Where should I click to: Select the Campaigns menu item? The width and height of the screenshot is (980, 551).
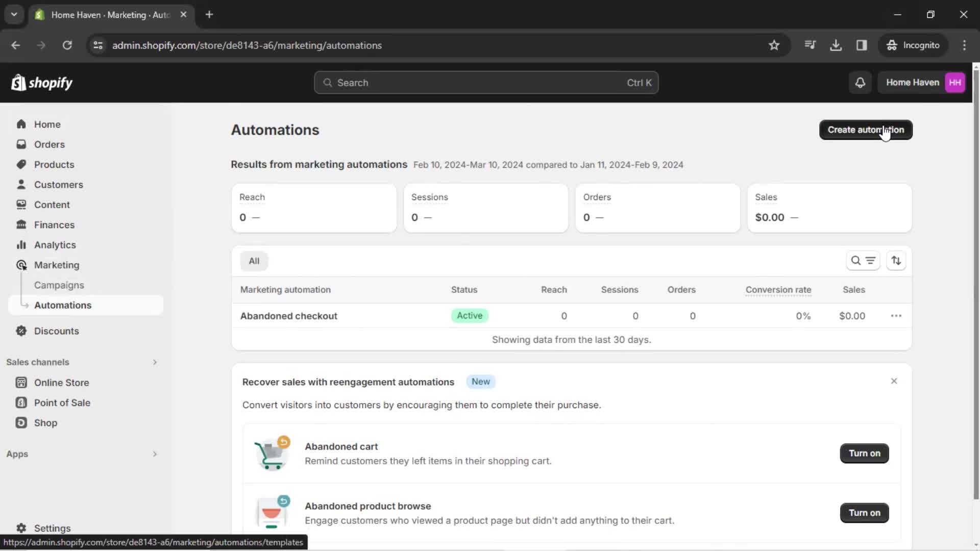(59, 285)
